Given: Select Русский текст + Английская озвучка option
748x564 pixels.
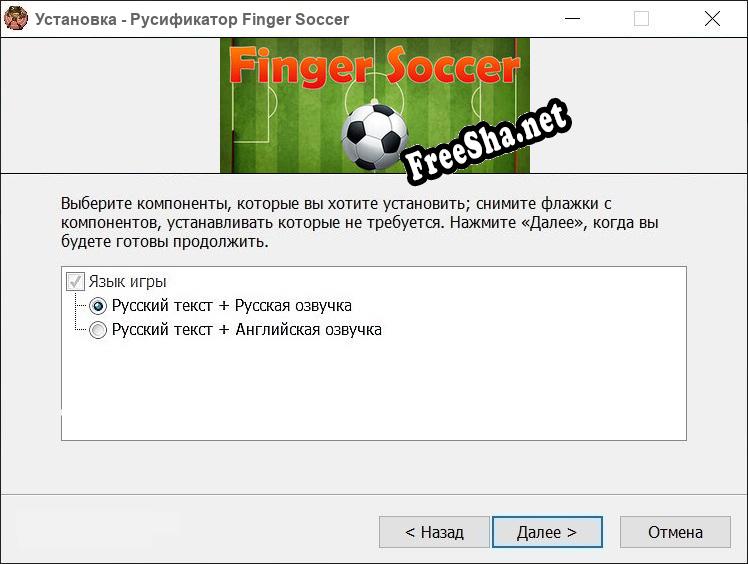Looking at the screenshot, I should pos(98,330).
